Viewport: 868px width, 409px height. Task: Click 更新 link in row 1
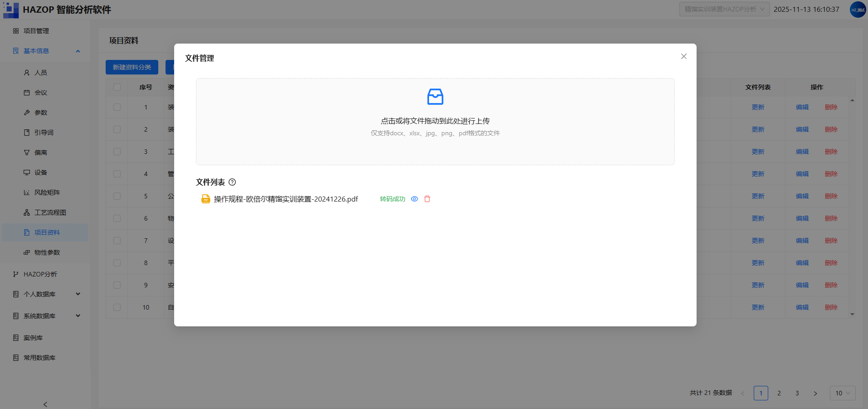[x=758, y=107]
